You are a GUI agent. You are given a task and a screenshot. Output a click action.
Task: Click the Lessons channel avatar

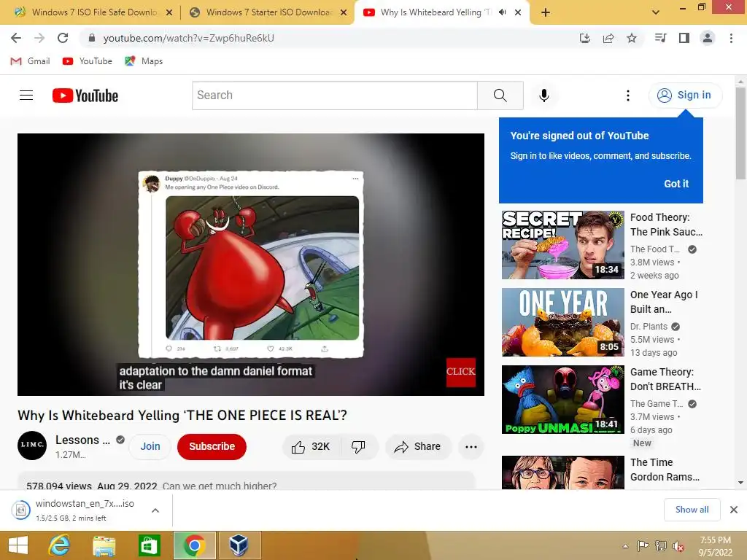(32, 446)
